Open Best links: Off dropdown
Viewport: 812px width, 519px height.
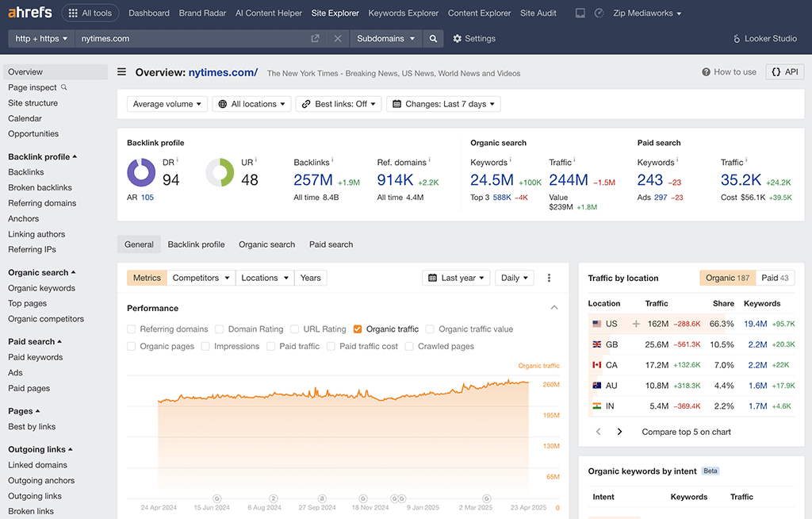[339, 104]
